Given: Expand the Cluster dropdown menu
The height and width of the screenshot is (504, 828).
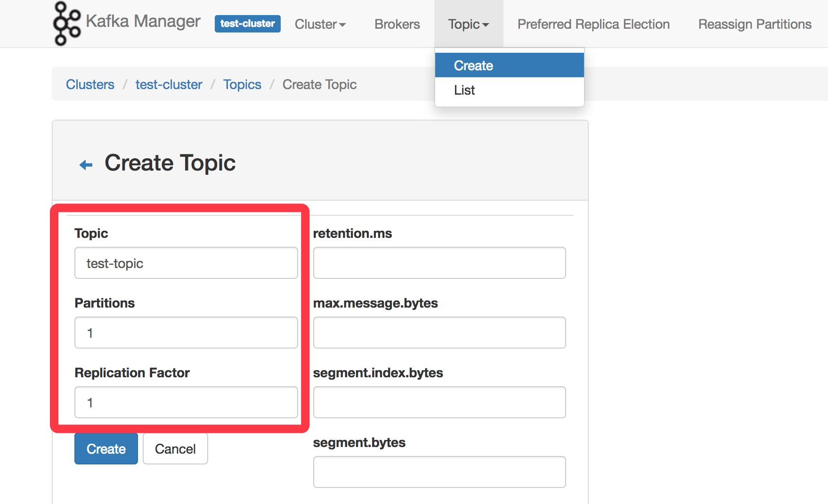Looking at the screenshot, I should [x=320, y=24].
